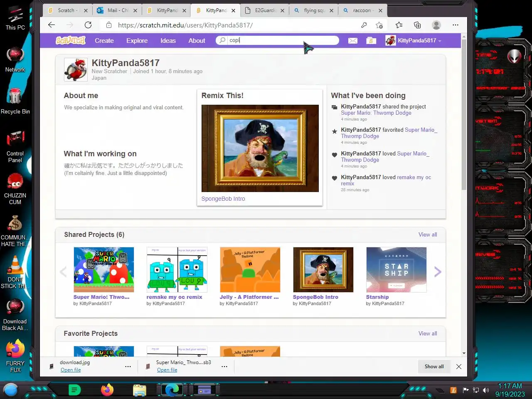Open browser Settings and more menu
The image size is (532, 399).
pos(456,25)
